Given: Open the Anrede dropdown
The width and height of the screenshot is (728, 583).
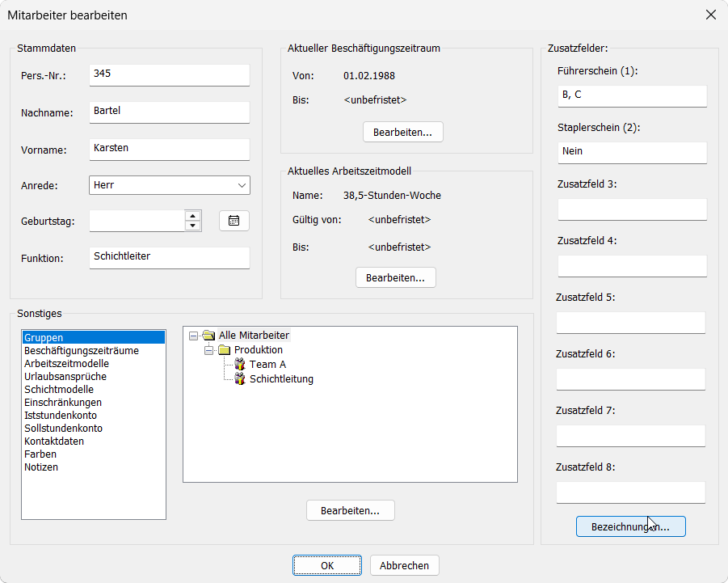Looking at the screenshot, I should (242, 185).
